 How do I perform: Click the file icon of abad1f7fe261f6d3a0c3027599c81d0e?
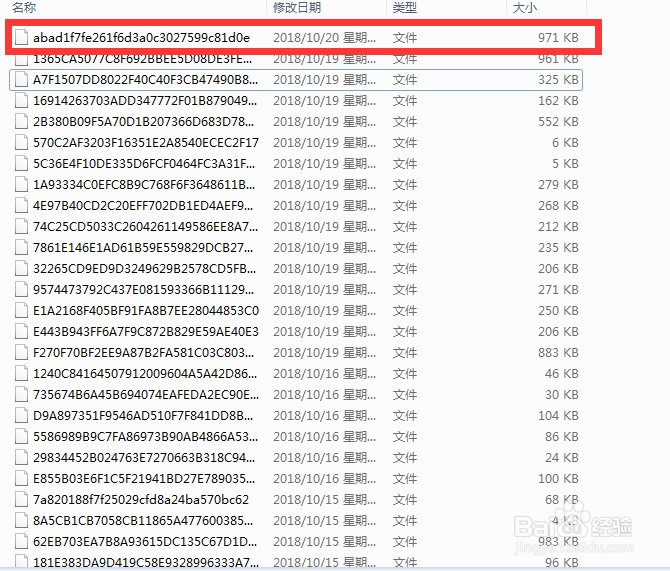21,38
